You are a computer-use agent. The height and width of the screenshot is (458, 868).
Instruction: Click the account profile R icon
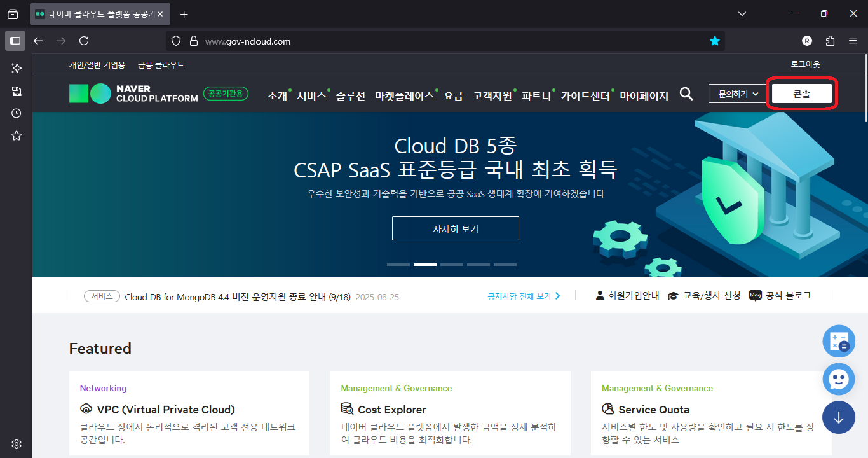(807, 41)
